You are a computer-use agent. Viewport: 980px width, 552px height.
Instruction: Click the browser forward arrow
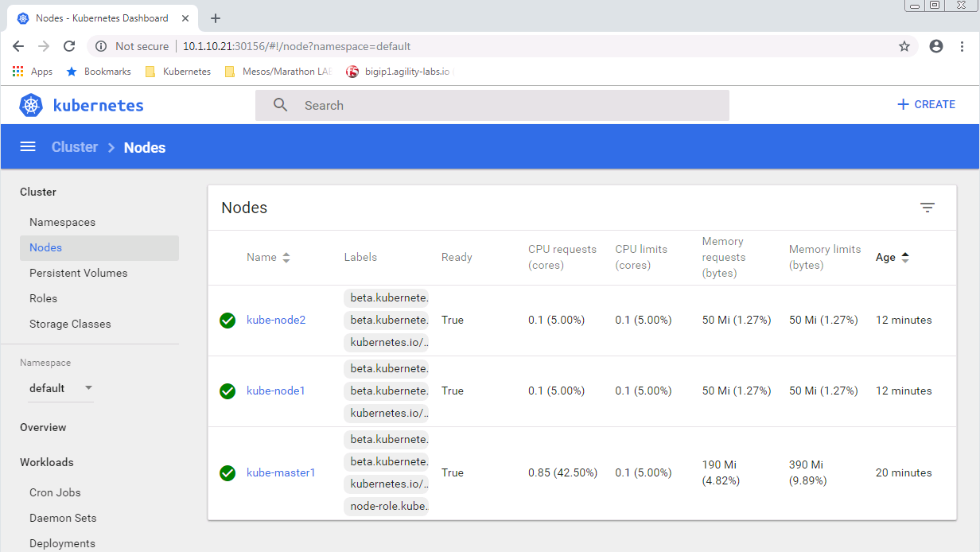point(44,46)
